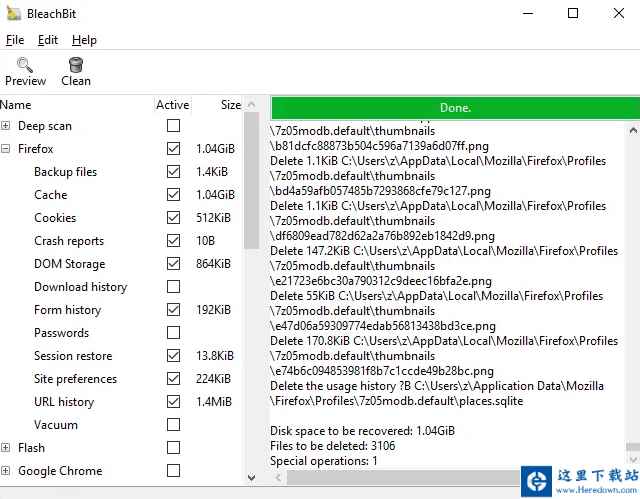This screenshot has height=499, width=640.
Task: Uncheck Site preferences checkbox
Action: (x=173, y=379)
